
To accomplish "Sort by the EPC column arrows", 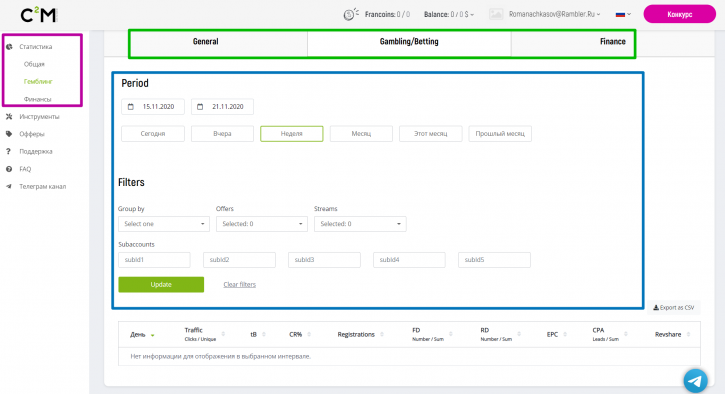I will pos(565,334).
